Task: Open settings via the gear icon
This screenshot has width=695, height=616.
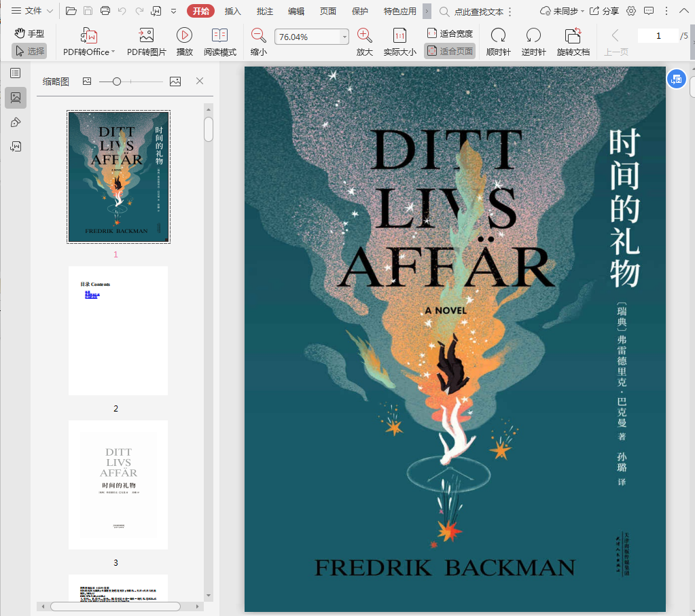Action: [631, 11]
